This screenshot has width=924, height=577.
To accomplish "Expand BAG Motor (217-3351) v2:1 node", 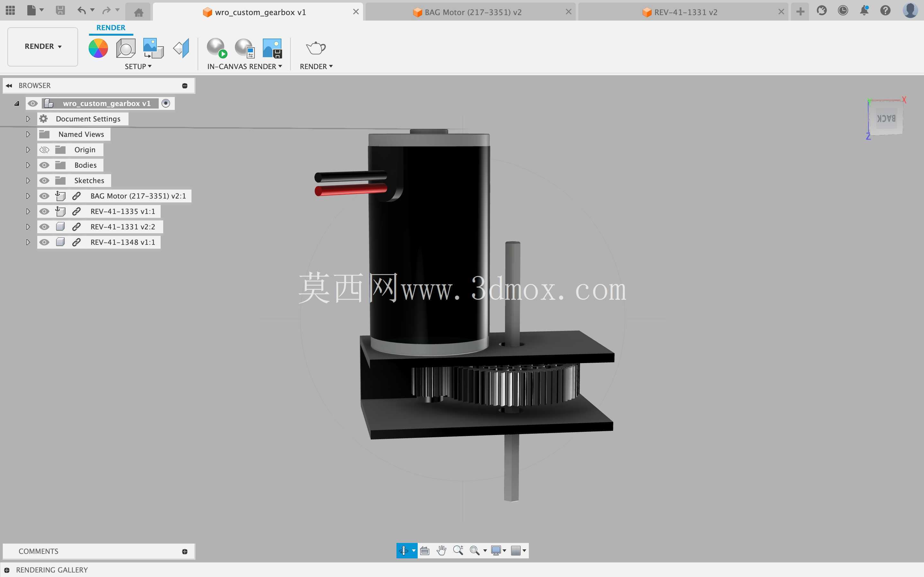I will (x=28, y=196).
